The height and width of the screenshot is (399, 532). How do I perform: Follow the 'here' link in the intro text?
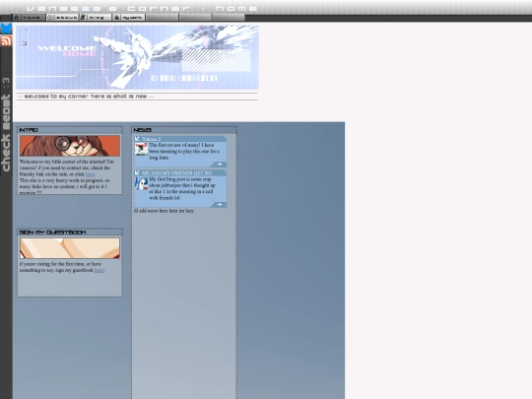pyautogui.click(x=90, y=174)
